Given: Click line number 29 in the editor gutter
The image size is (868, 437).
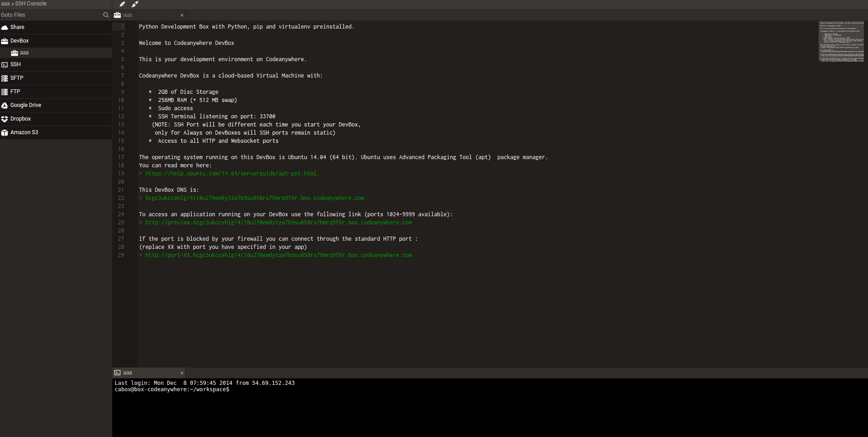Looking at the screenshot, I should click(121, 255).
